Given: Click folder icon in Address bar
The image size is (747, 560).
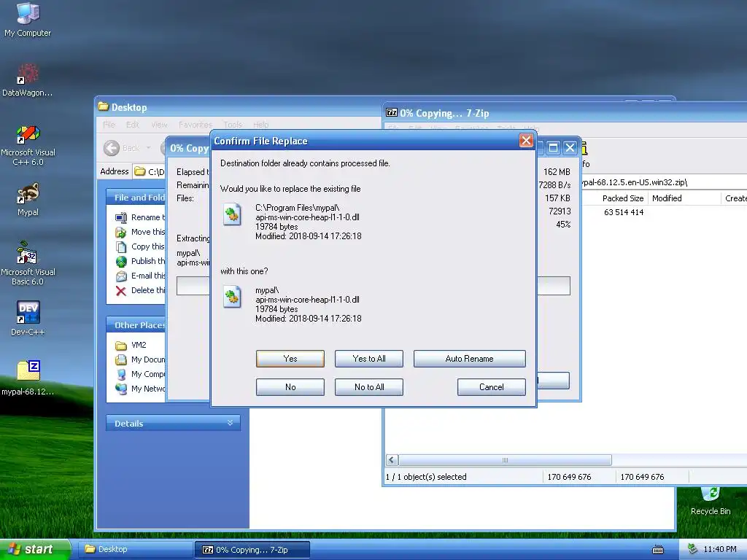Looking at the screenshot, I should click(x=139, y=171).
